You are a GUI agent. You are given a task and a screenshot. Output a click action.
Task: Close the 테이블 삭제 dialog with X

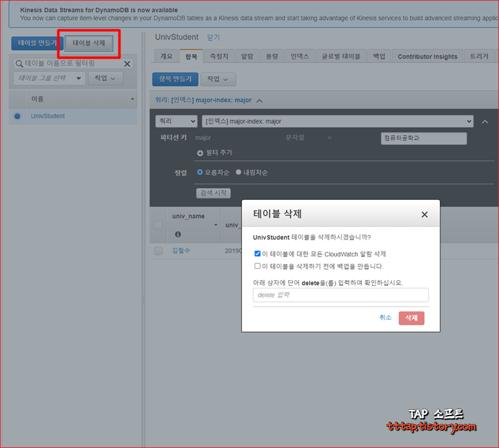(425, 215)
